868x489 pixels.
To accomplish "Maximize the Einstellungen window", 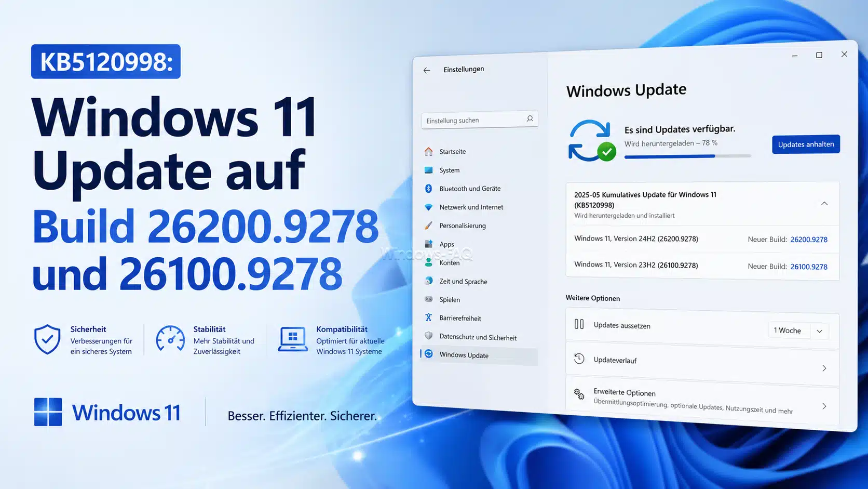I will click(x=819, y=55).
